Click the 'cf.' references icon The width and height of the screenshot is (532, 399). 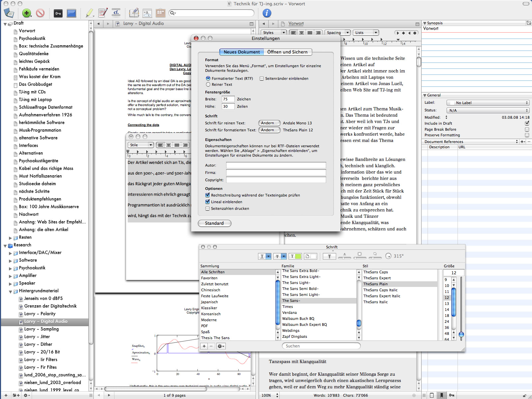(x=116, y=13)
